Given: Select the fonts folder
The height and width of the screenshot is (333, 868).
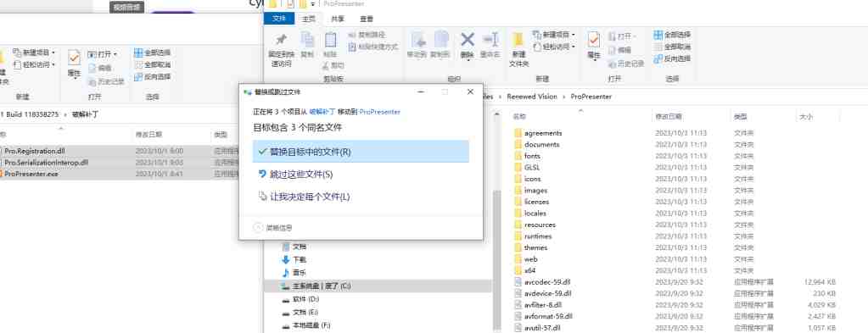Looking at the screenshot, I should (532, 156).
